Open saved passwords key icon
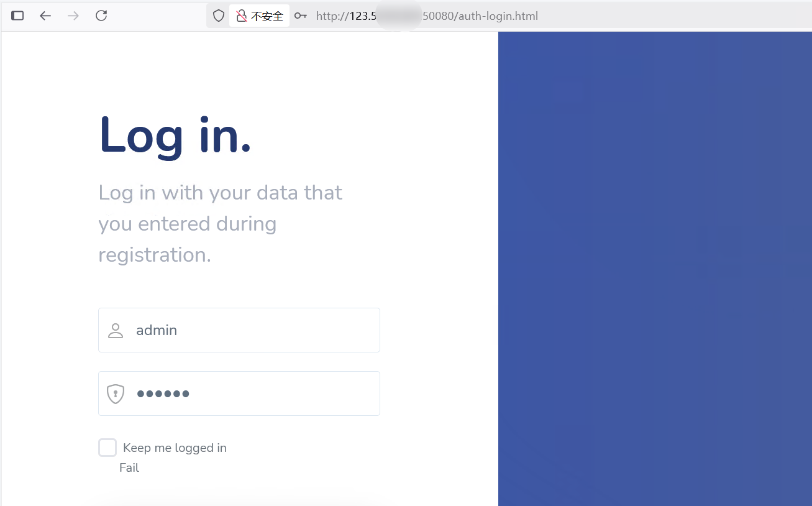Viewport: 812px width, 506px height. coord(301,16)
